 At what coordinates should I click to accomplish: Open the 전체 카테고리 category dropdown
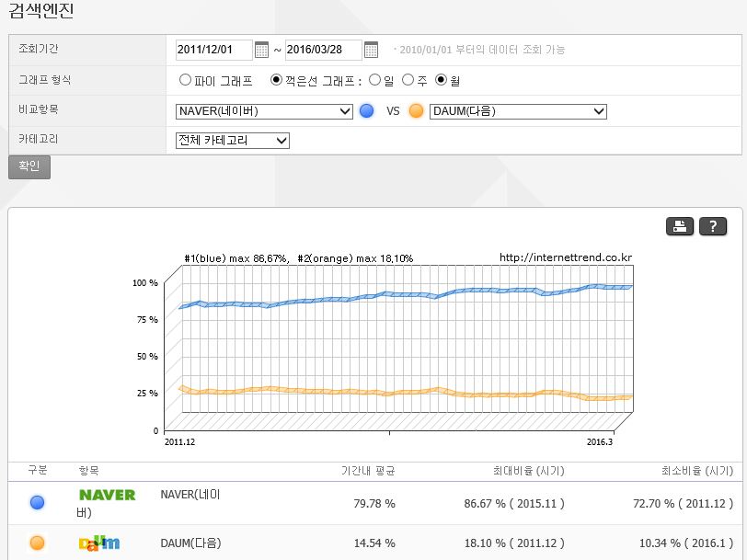click(x=233, y=141)
